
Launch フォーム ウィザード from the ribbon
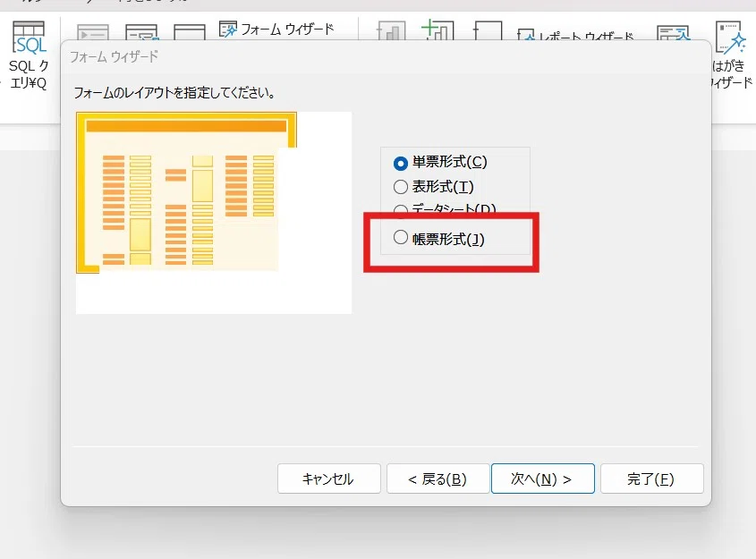(x=276, y=29)
